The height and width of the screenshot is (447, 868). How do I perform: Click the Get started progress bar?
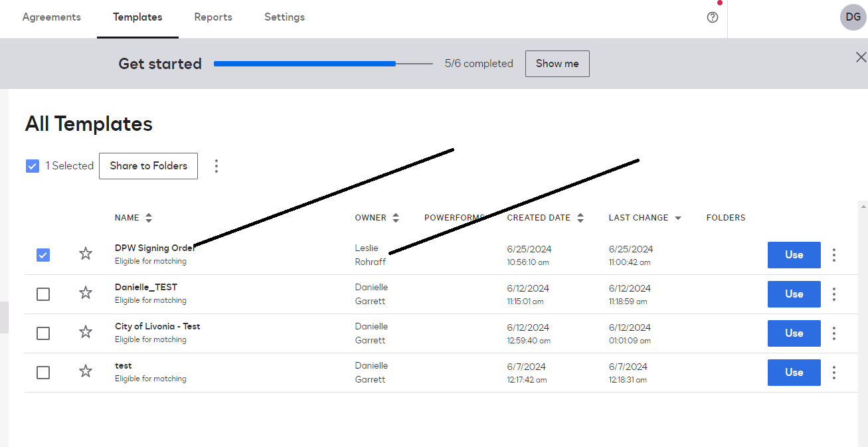pyautogui.click(x=323, y=64)
